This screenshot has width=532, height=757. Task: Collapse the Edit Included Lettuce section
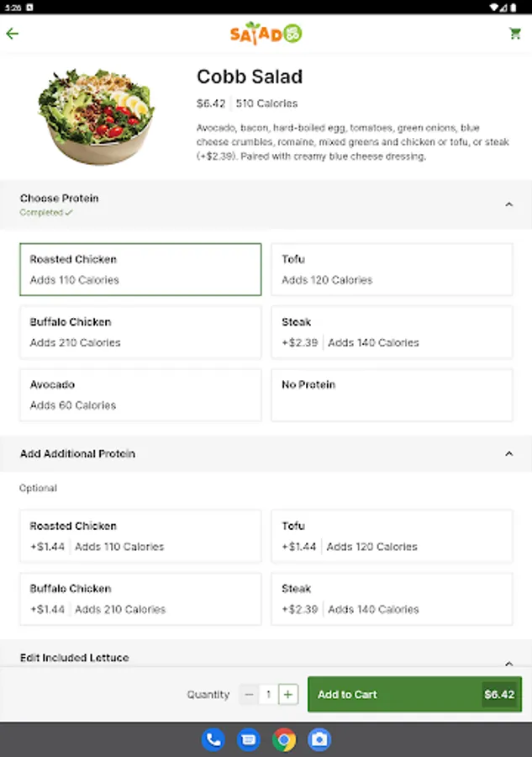[508, 662]
